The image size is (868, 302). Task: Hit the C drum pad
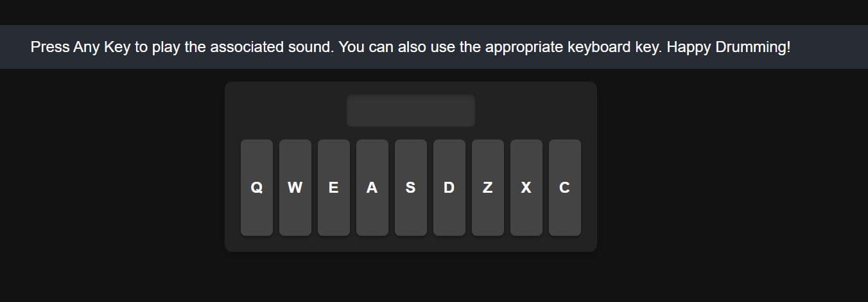[565, 188]
